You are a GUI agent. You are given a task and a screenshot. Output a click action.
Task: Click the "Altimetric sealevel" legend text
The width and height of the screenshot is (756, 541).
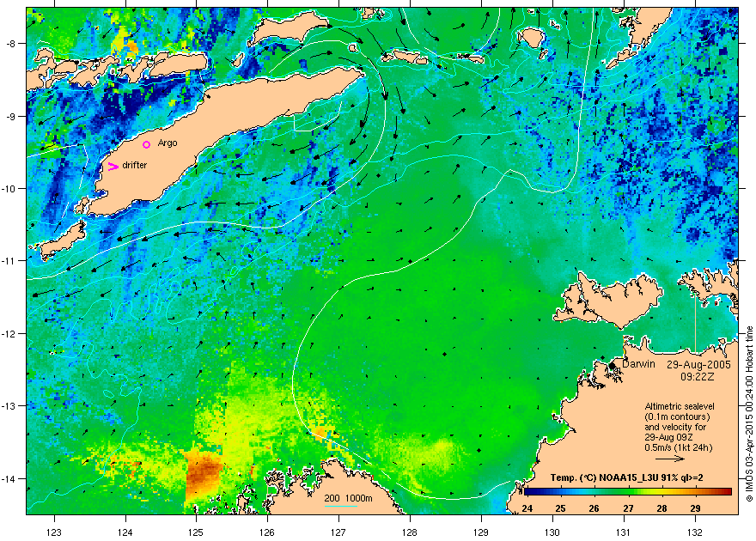(680, 406)
